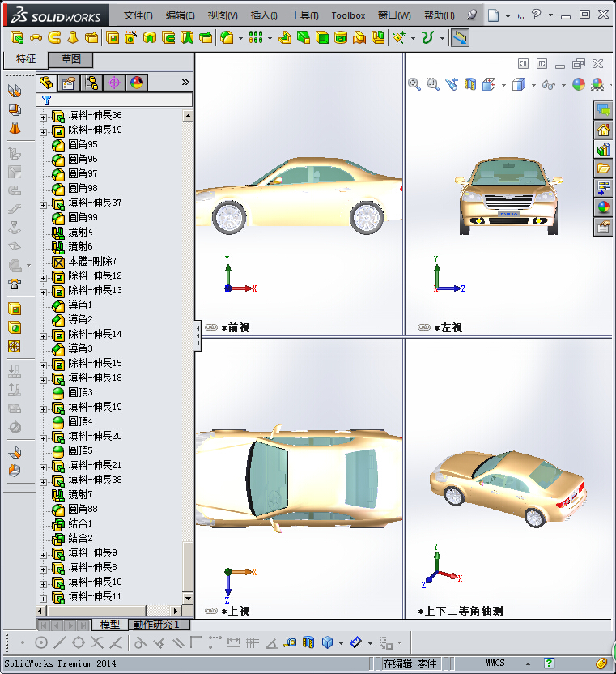This screenshot has height=674, width=616.
Task: Click feature tree scroll-up arrow
Action: point(188,116)
